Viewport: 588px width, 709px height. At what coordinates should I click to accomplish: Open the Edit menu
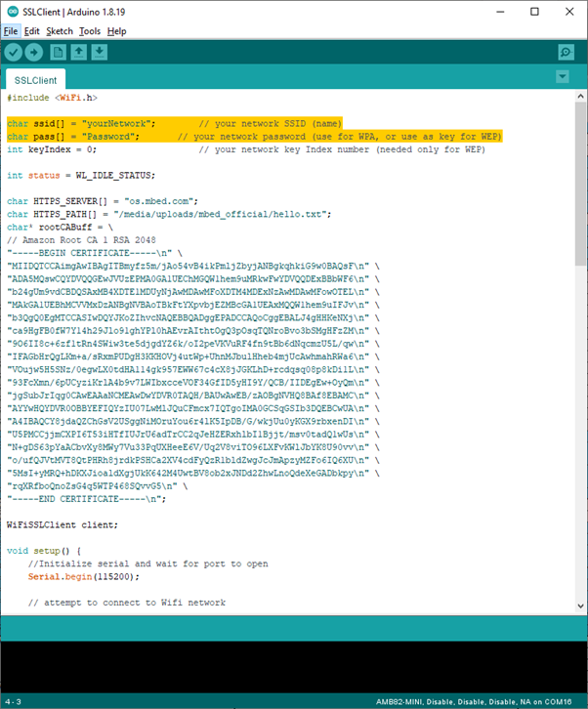pos(32,31)
